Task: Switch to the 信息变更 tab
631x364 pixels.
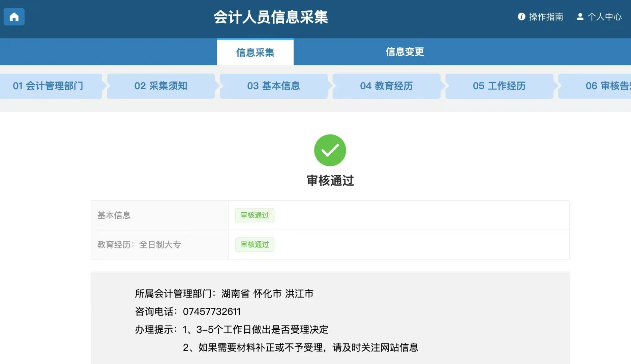Action: (405, 52)
